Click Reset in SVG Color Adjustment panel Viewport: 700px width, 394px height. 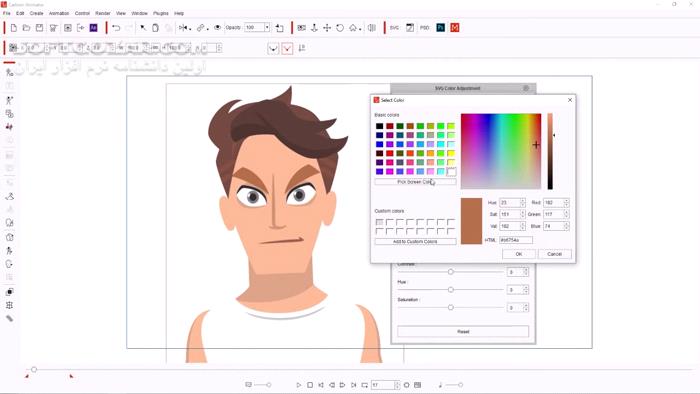coord(463,332)
